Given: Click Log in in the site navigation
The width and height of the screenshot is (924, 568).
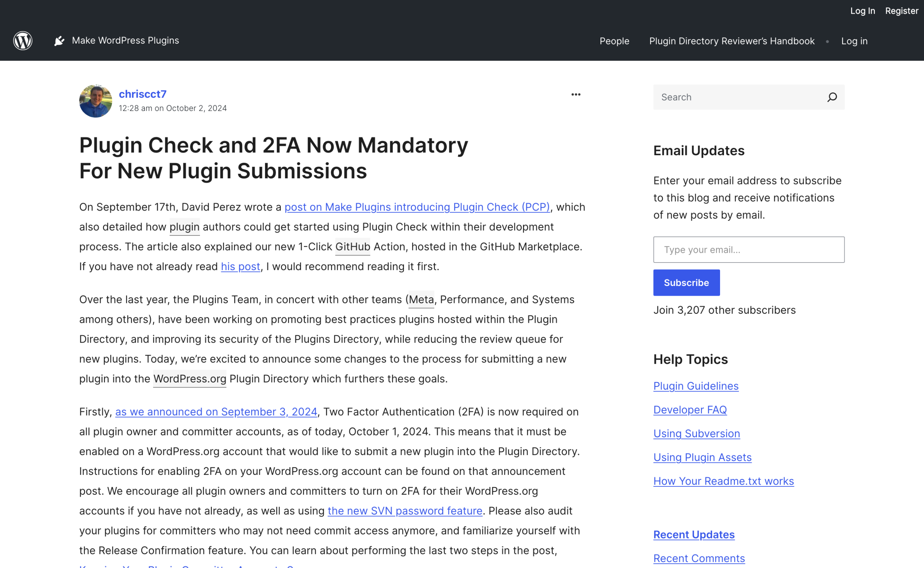Looking at the screenshot, I should coord(854,41).
